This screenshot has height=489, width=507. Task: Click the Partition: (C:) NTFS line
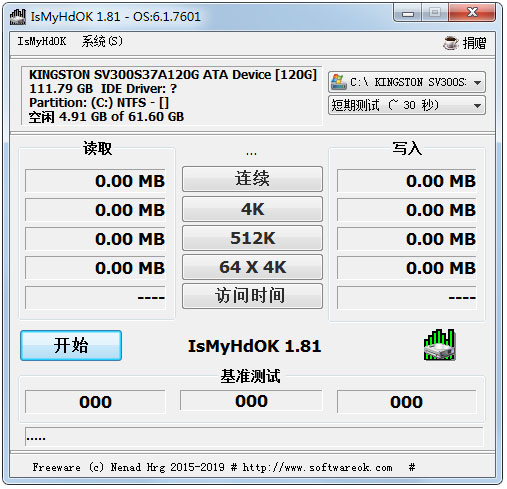coord(99,103)
